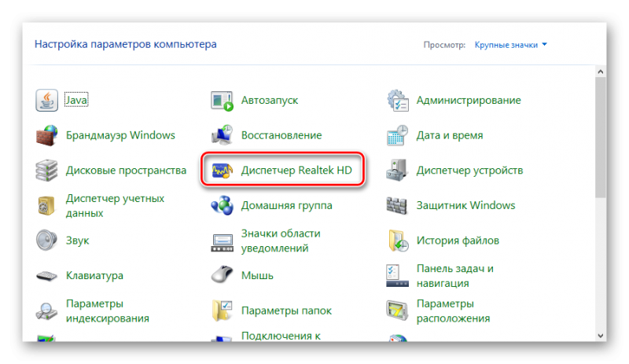This screenshot has height=364, width=629.
Task: Open Дисковые пространства text link
Action: click(126, 171)
